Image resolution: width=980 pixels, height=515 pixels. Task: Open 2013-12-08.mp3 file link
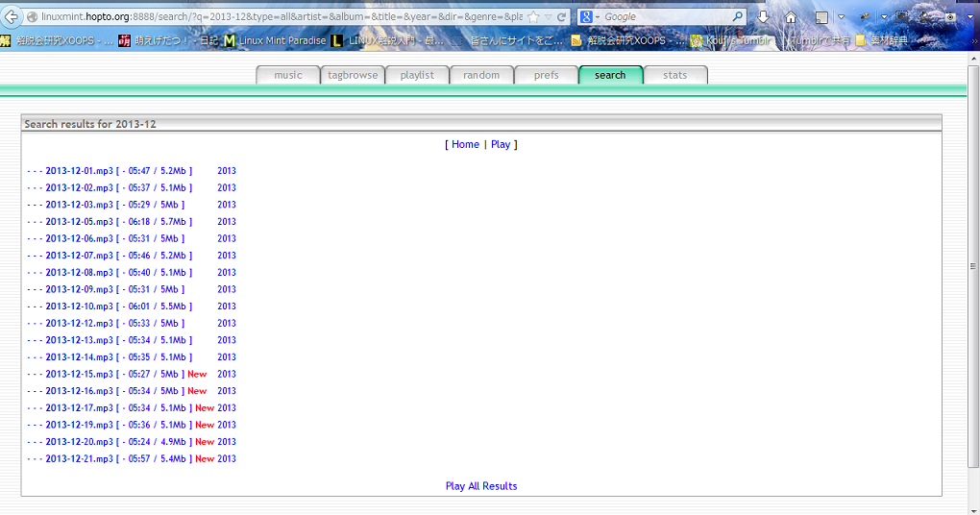coord(80,273)
